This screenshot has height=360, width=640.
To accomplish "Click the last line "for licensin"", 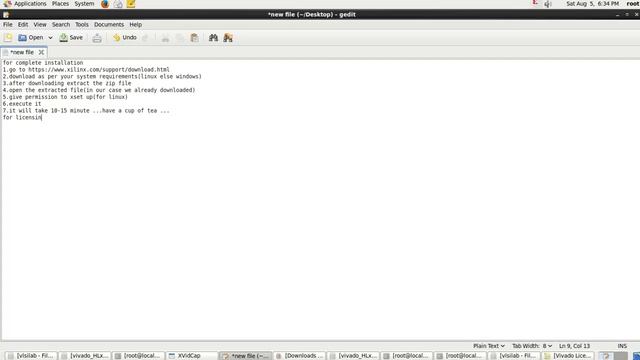I will pyautogui.click(x=22, y=118).
